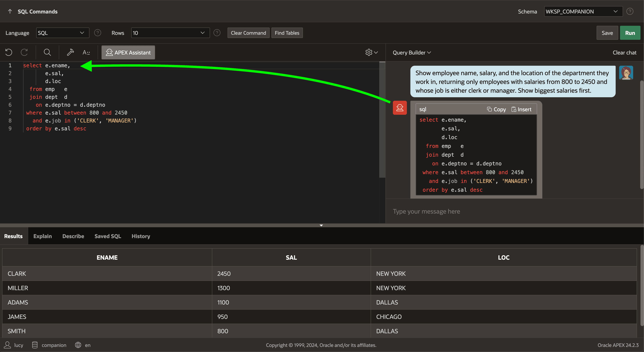Click the CHICAGO cell in results
The image size is (644, 352).
(x=503, y=317)
